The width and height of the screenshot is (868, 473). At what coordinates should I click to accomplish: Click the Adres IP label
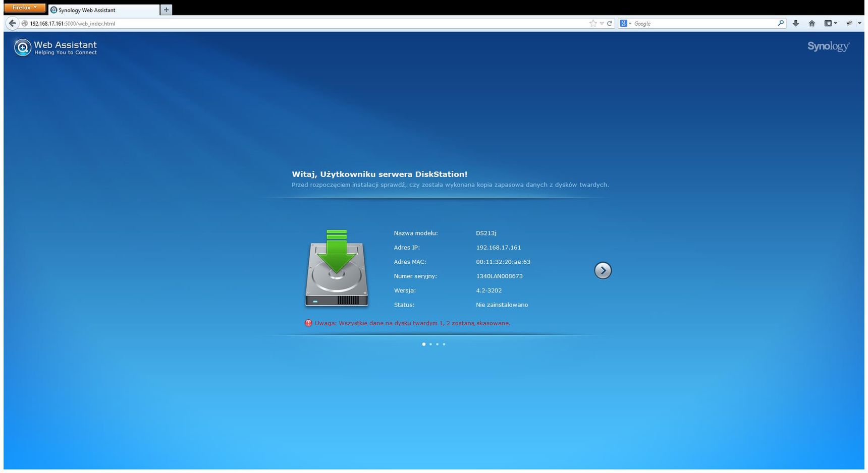coord(406,247)
